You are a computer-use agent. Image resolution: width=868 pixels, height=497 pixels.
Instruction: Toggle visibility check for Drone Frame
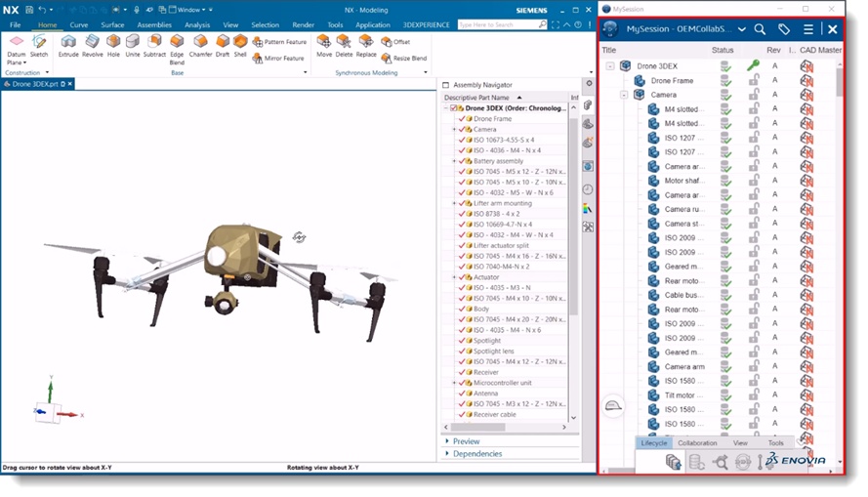462,118
